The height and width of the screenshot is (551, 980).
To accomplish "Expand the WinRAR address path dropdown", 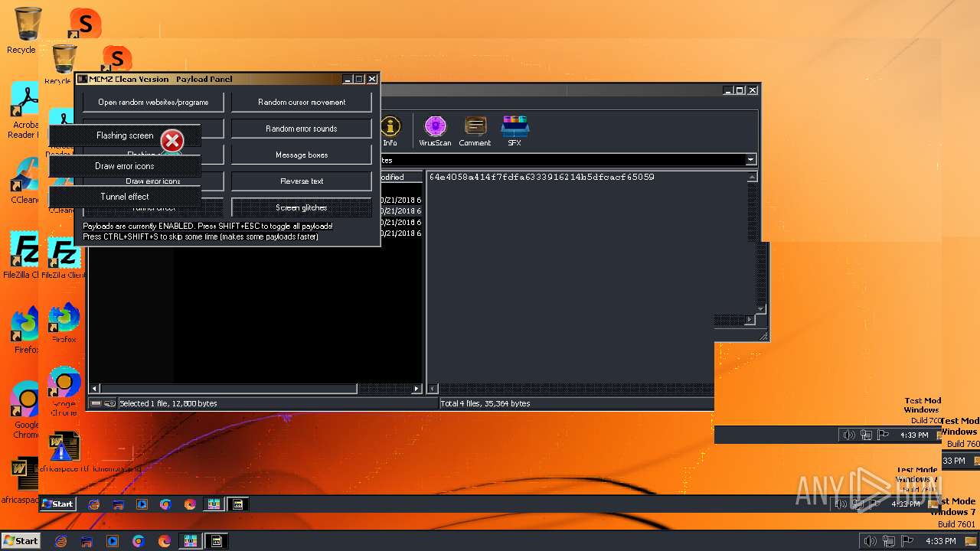I will tap(750, 160).
